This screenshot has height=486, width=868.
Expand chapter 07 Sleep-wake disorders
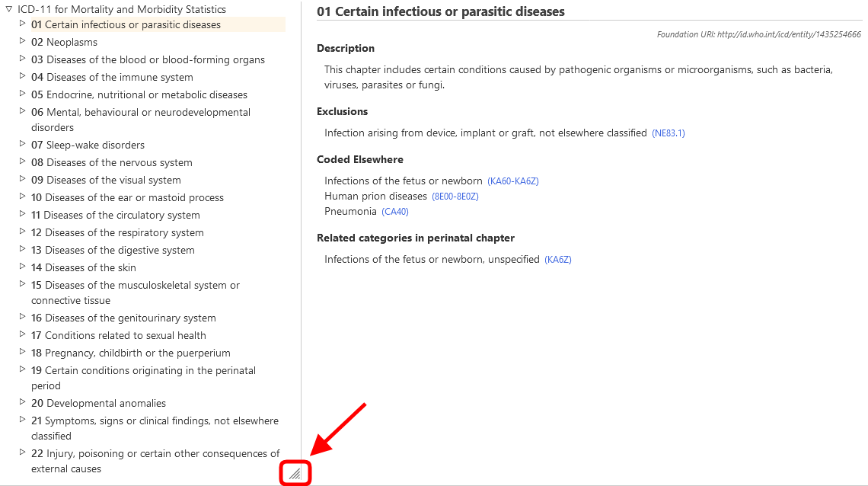coord(22,145)
